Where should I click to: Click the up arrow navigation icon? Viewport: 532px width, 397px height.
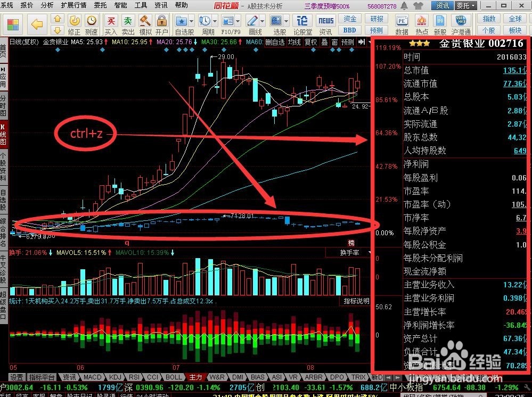[58, 19]
